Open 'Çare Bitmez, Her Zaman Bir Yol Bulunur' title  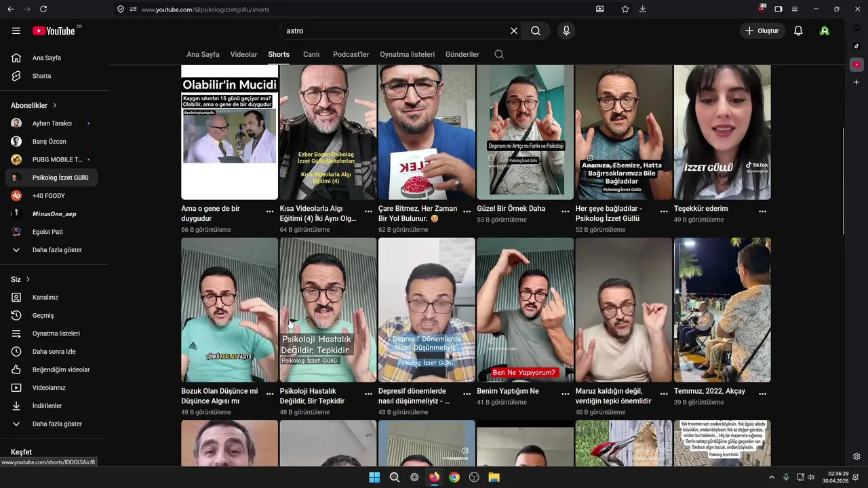[x=418, y=213]
